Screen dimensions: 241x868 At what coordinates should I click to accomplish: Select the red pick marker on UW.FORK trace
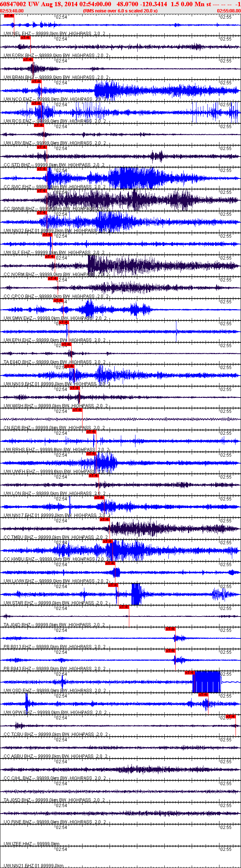25,38
